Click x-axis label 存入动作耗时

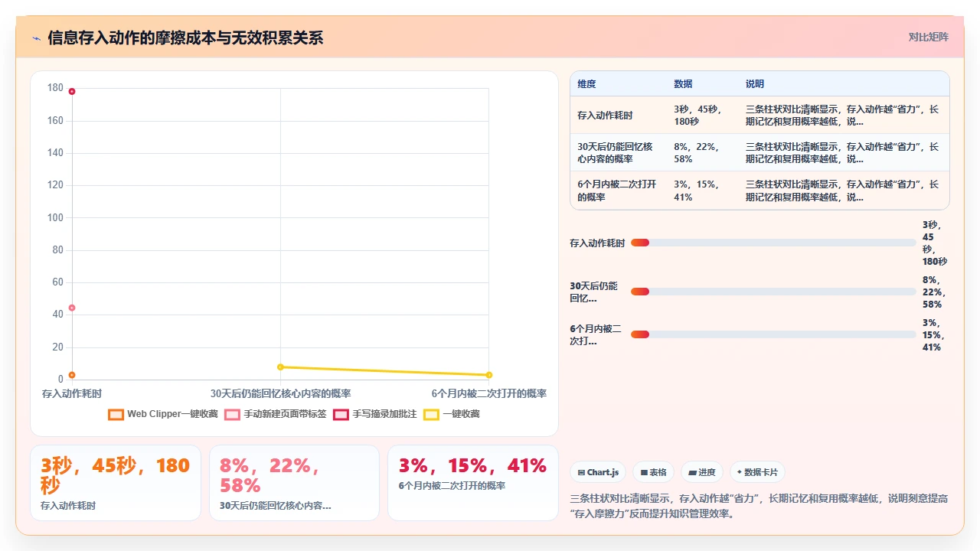pos(72,394)
